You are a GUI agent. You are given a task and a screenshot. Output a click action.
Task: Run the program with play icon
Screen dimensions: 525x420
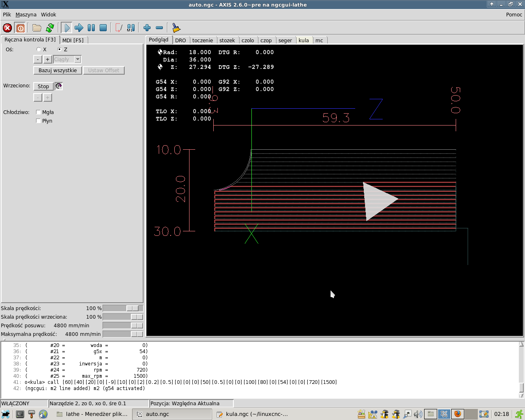(x=67, y=28)
